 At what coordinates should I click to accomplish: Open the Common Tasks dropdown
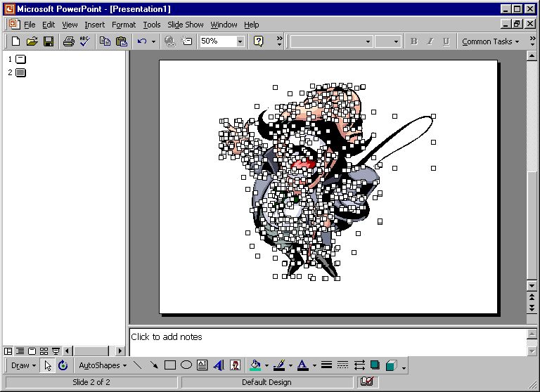pos(490,41)
